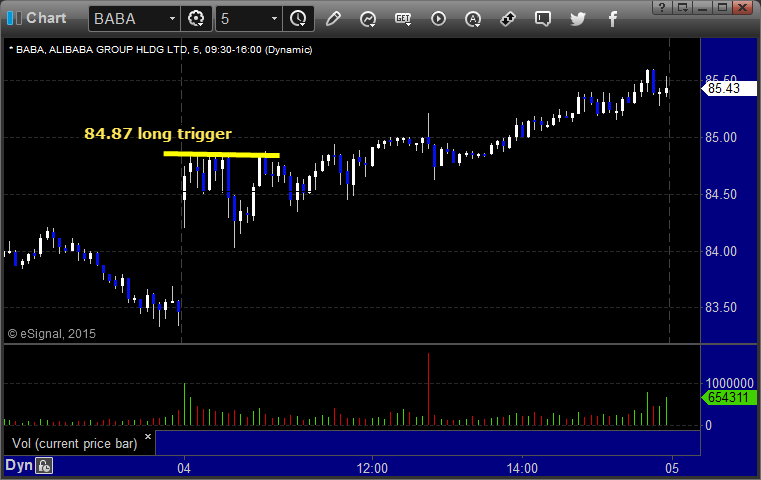Open the alerts circled A icon

[473, 19]
